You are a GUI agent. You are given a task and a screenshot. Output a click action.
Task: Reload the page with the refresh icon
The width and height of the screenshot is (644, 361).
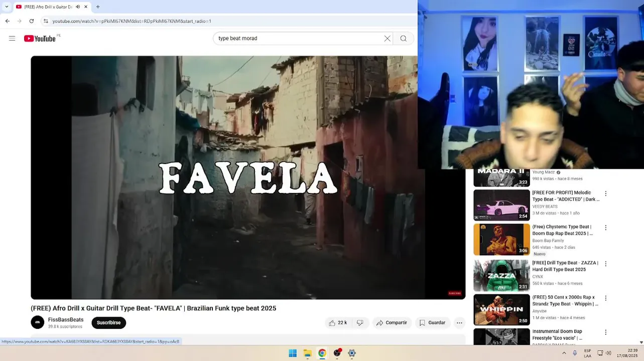coord(32,21)
